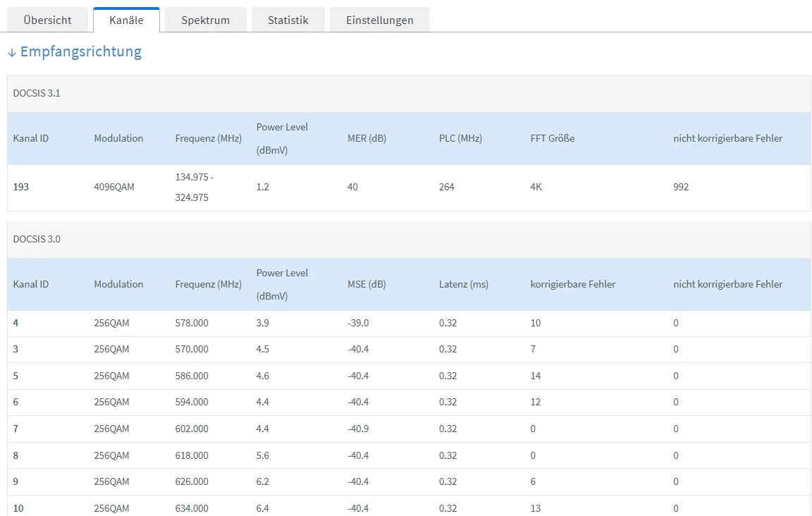Open the Übersicht tab
This screenshot has height=516, width=812.
coord(47,20)
